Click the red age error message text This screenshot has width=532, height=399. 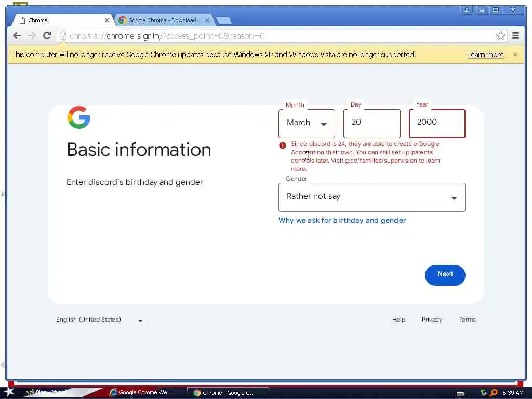365,156
